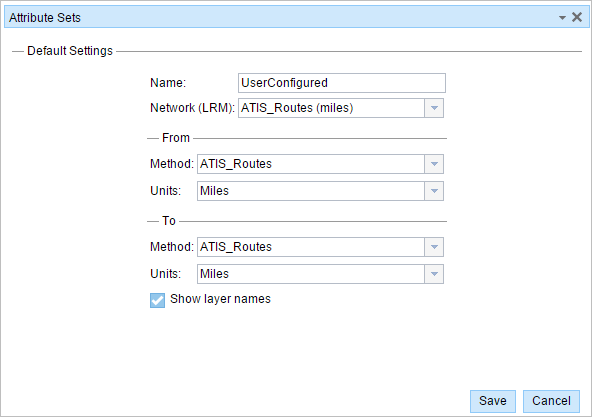Open the Attribute Sets panel options arrow

[562, 18]
